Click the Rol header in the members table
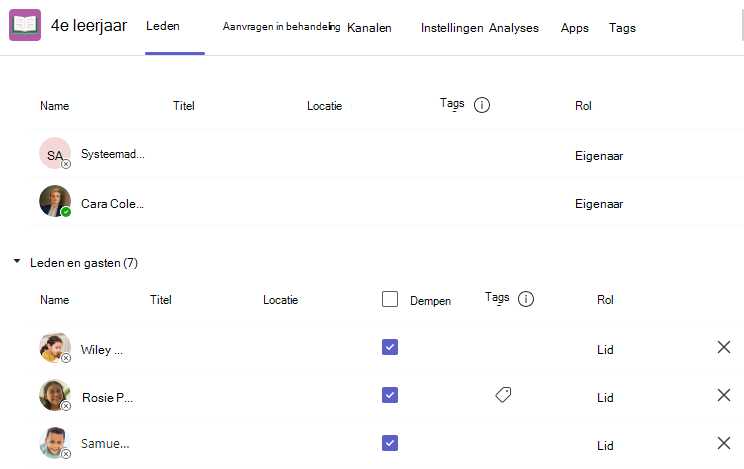This screenshot has height=469, width=744. click(x=605, y=300)
